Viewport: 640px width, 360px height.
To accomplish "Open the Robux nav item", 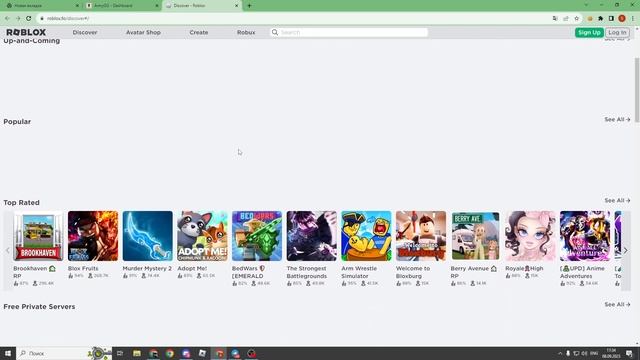I will (246, 32).
